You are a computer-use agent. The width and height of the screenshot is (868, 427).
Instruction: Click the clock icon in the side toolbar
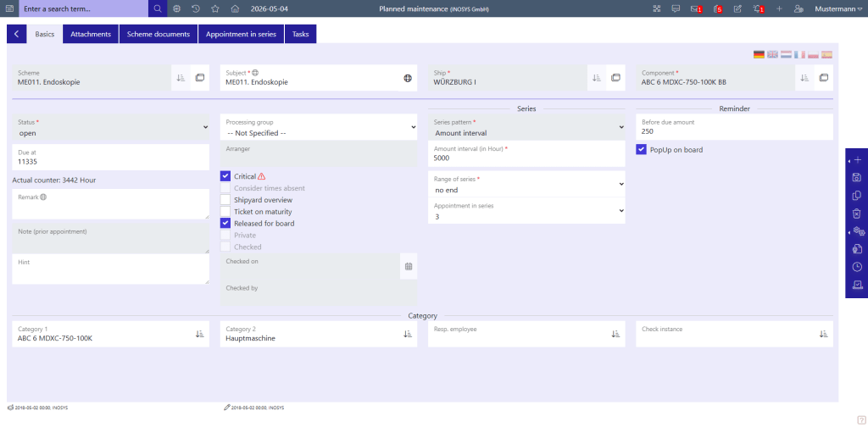tap(857, 267)
